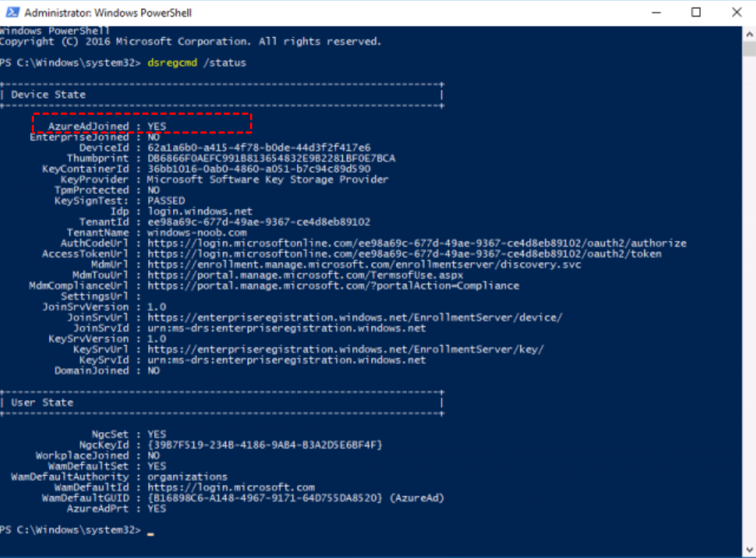Screen dimensions: 756x558
Task: Click the highlighted AzureAdJoined YES line
Action: (141, 126)
